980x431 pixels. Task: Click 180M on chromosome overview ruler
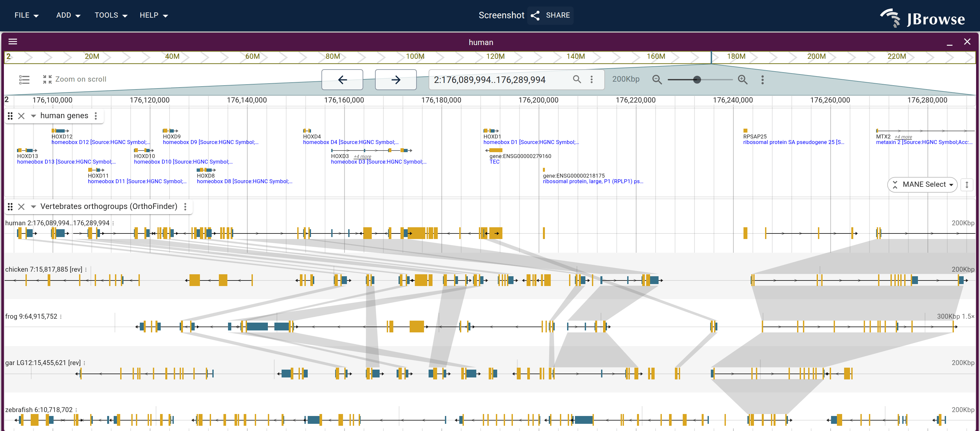tap(736, 57)
